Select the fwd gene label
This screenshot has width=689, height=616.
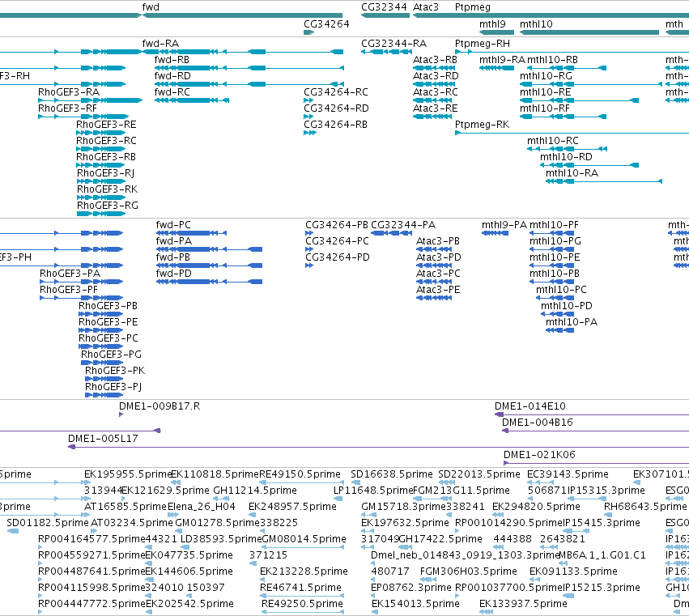151,7
